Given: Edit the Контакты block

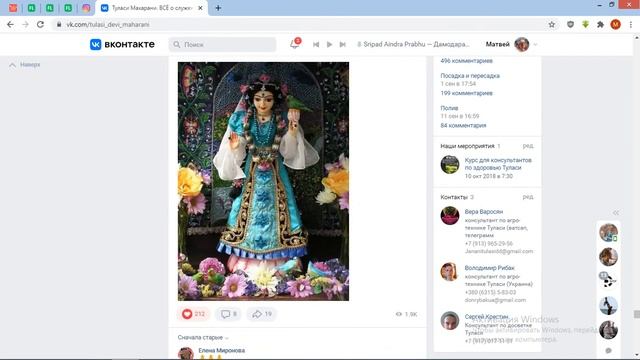Looking at the screenshot, I should pyautogui.click(x=528, y=197).
